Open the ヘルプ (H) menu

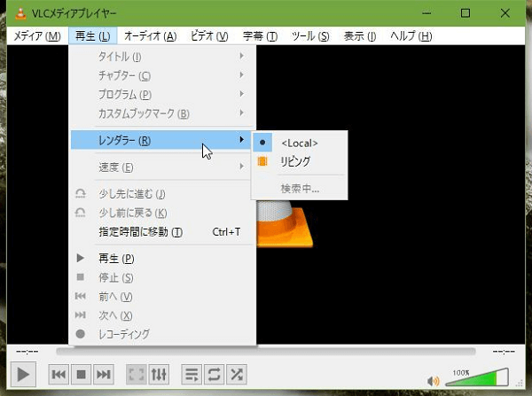[x=411, y=36]
